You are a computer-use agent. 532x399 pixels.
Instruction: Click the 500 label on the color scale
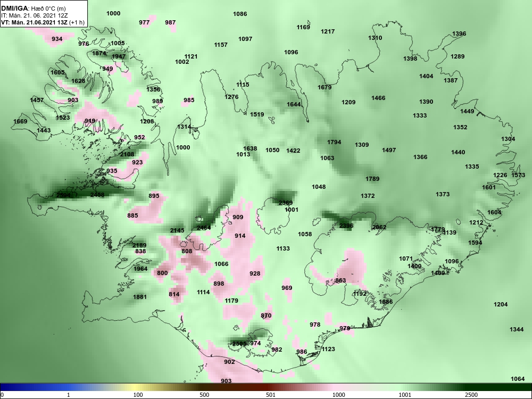click(x=204, y=395)
